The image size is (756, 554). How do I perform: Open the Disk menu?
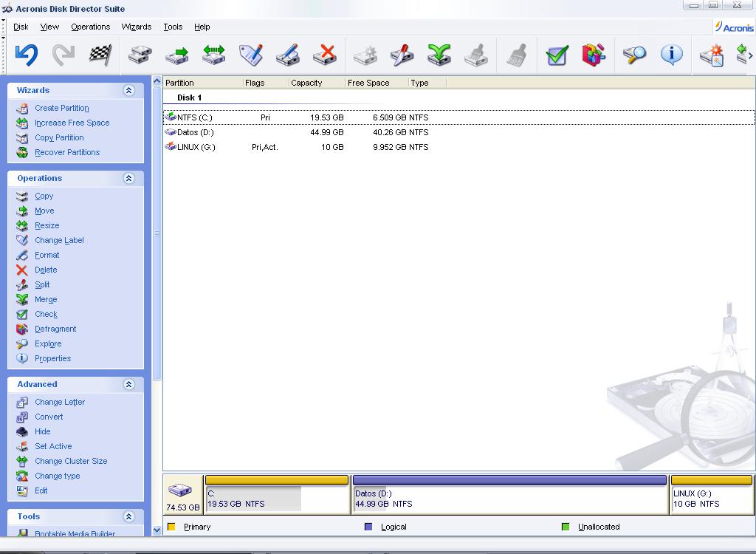point(21,27)
